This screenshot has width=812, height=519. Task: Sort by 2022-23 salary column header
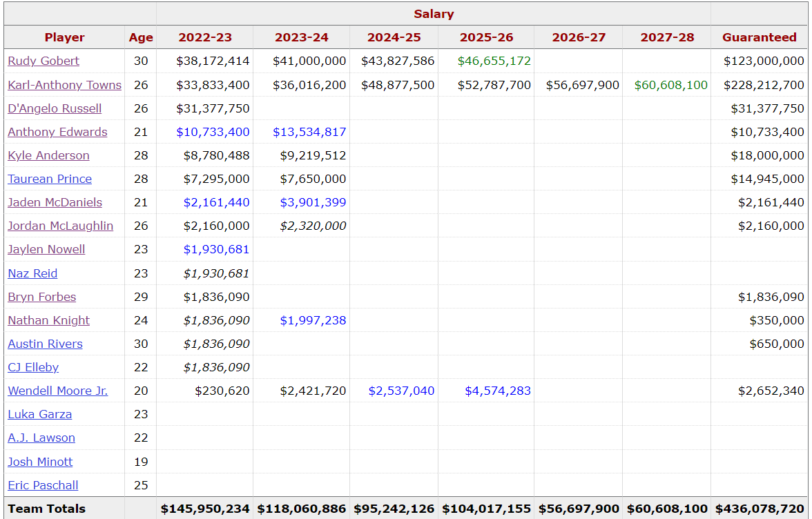pyautogui.click(x=205, y=37)
